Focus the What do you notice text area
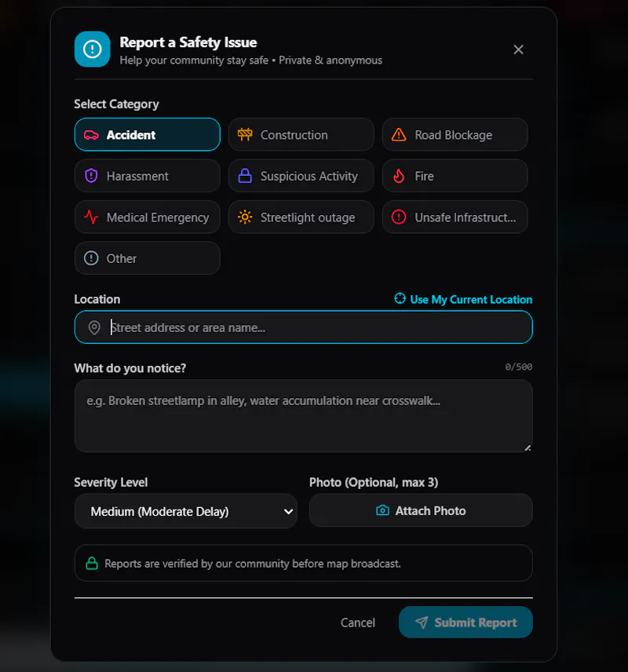This screenshot has width=628, height=672. click(x=304, y=416)
